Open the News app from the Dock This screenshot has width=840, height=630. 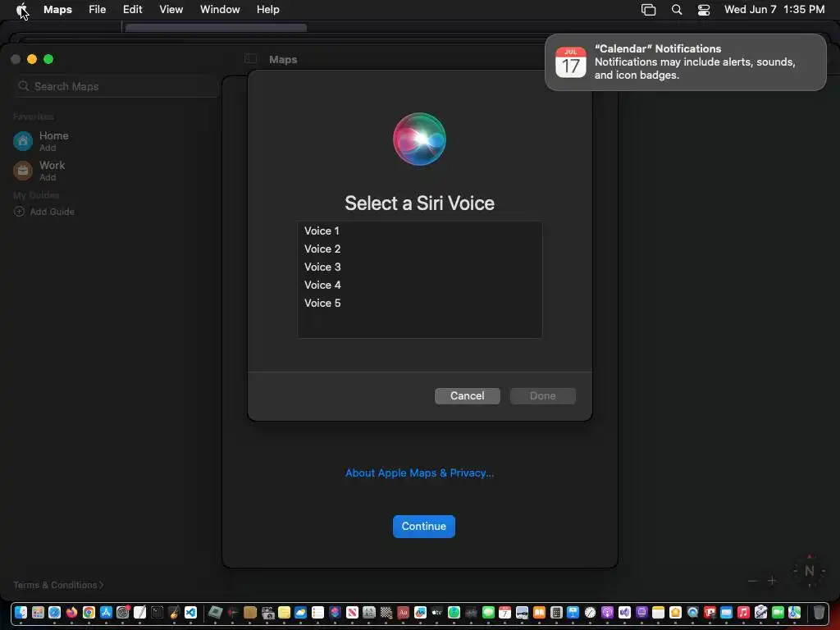click(x=352, y=612)
